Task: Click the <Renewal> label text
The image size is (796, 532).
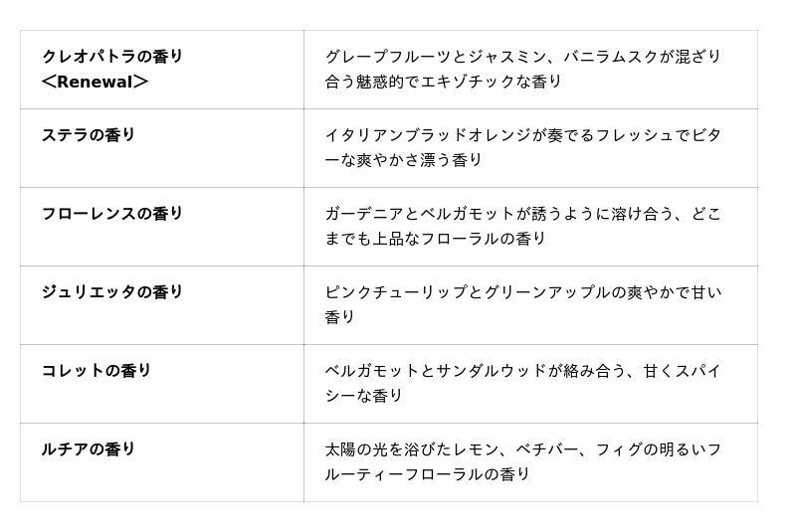Action: point(95,82)
